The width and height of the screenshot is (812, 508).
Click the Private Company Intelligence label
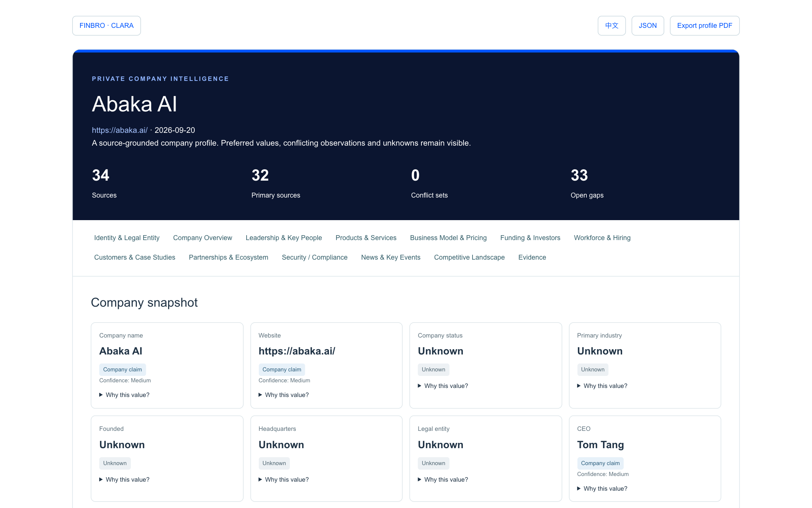click(x=161, y=79)
